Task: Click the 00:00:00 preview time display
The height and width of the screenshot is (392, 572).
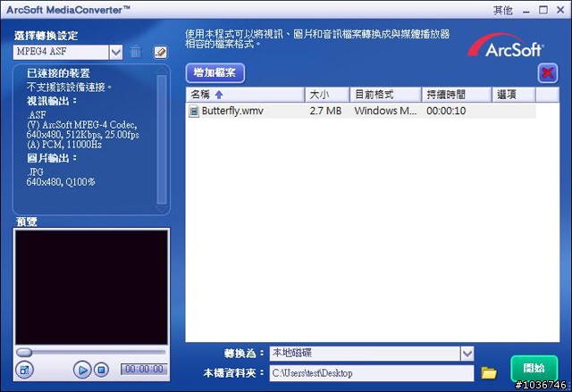Action: tap(144, 369)
